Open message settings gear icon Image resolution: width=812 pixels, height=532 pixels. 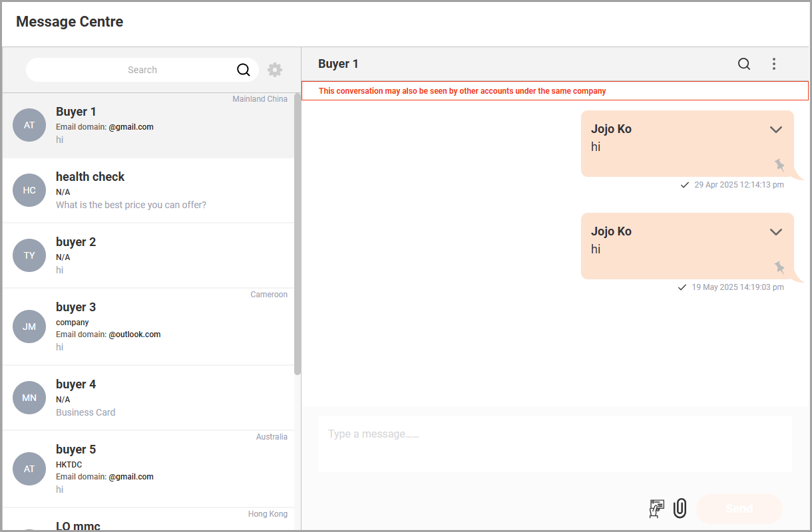pos(275,70)
